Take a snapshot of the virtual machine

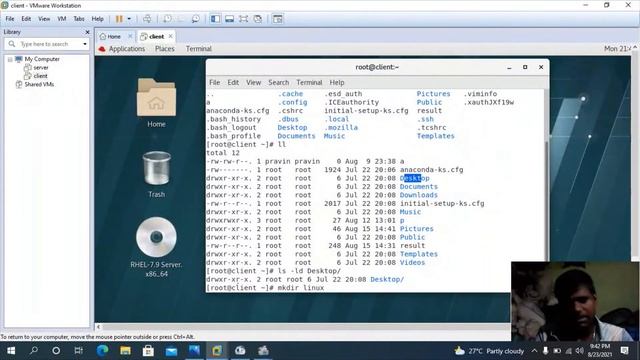[x=167, y=19]
